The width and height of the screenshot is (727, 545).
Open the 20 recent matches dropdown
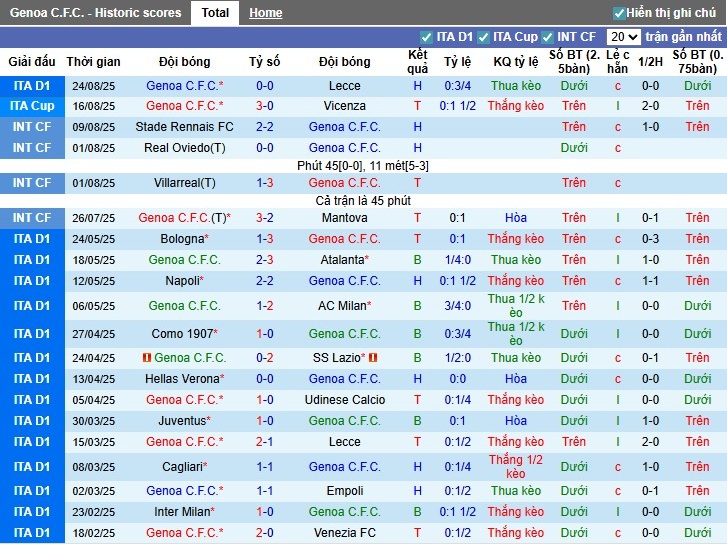click(x=622, y=37)
